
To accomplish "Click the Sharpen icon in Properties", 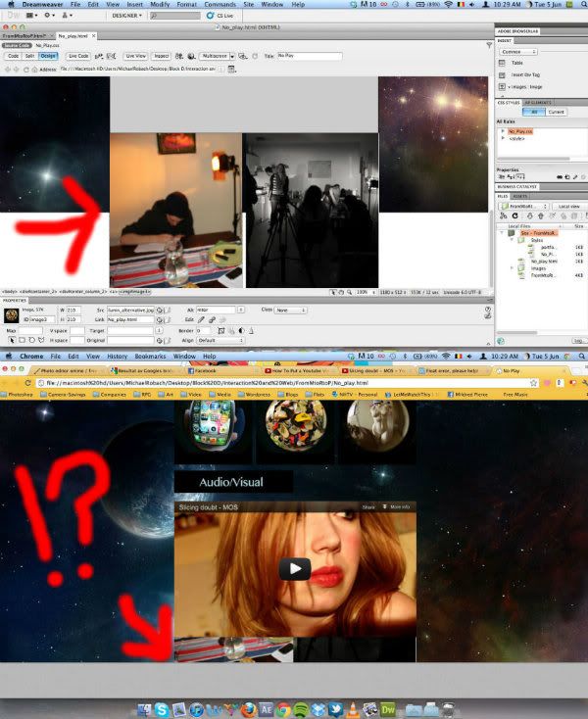I will [x=251, y=331].
